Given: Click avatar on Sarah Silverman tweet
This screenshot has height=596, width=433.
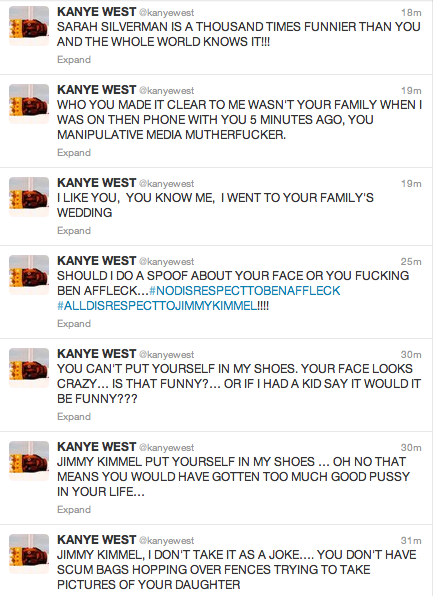Looking at the screenshot, I should tap(29, 26).
